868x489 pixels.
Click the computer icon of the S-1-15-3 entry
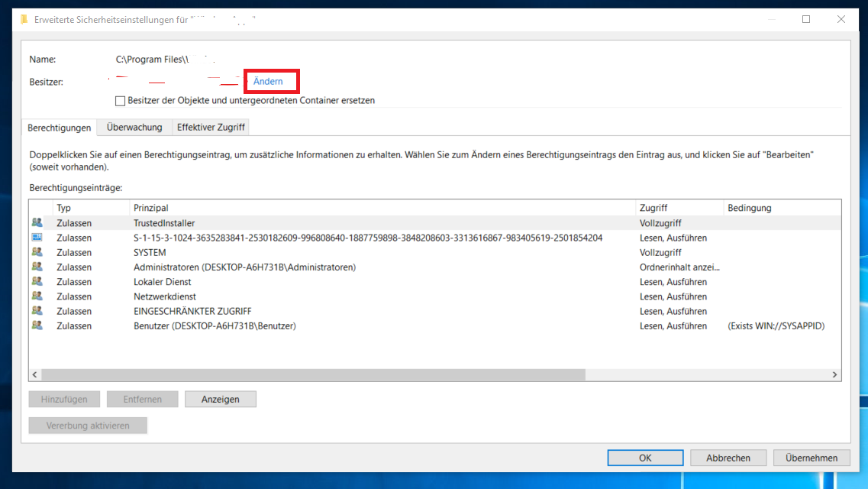coord(37,238)
